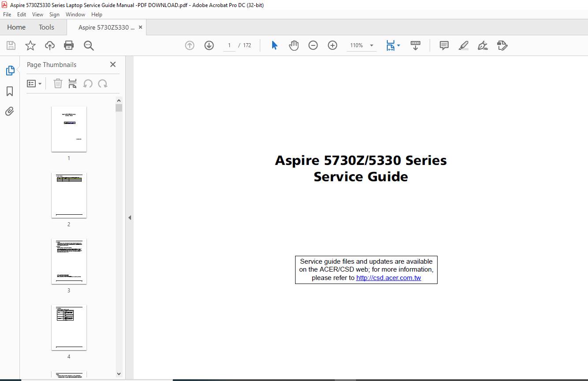This screenshot has height=381, width=588.
Task: Collapse the navigation pane arrow
Action: [130, 217]
